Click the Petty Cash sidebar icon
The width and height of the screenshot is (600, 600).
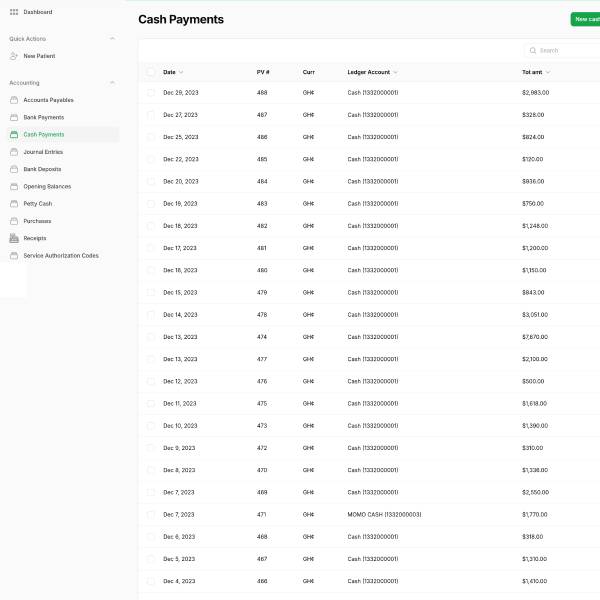[14, 204]
